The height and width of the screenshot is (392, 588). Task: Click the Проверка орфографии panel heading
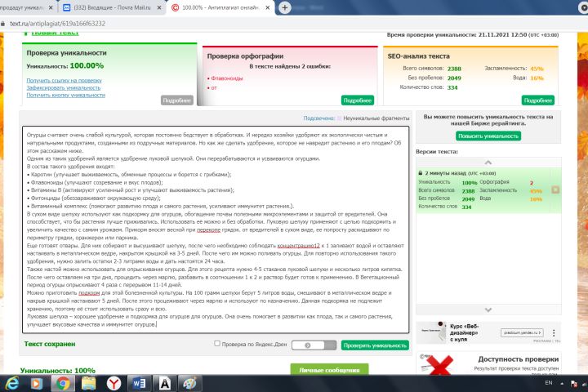(x=245, y=56)
